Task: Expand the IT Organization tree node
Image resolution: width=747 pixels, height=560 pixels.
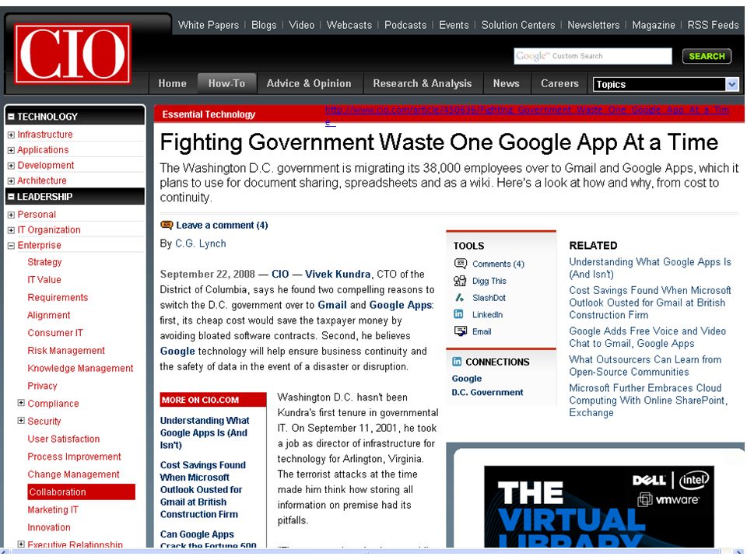Action: 11,230
